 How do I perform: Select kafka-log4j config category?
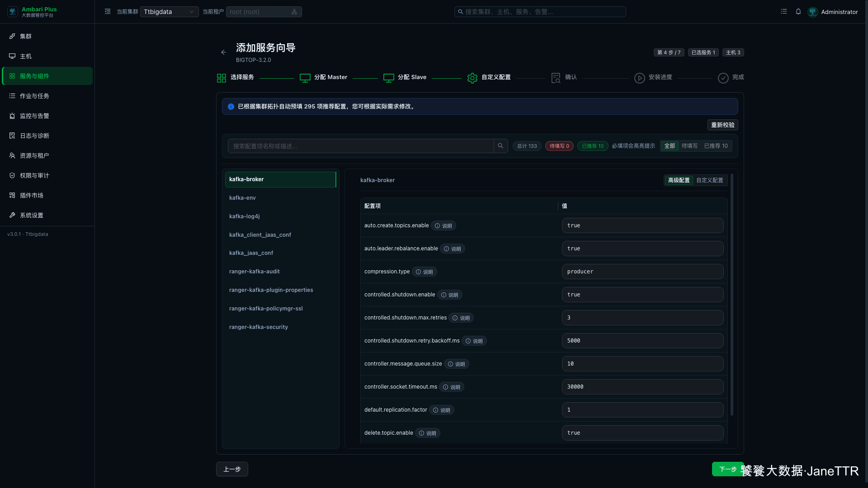[x=280, y=216]
